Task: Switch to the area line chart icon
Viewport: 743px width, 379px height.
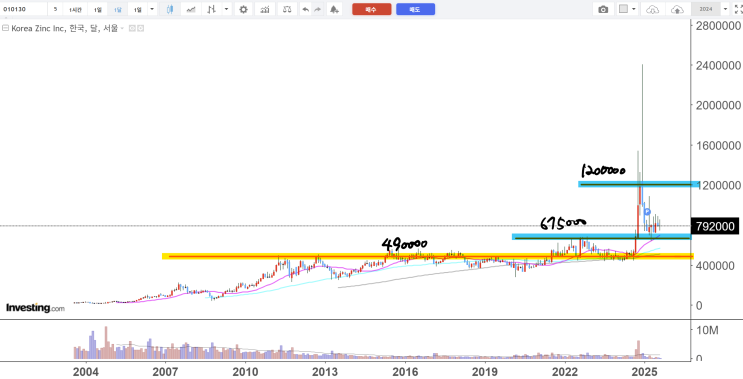Action: 191,9
